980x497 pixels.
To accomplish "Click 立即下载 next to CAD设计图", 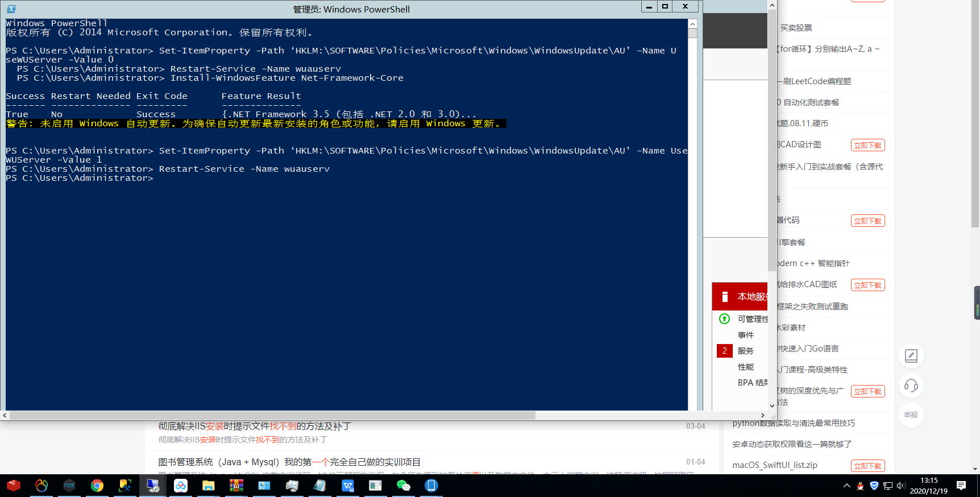I will 867,145.
